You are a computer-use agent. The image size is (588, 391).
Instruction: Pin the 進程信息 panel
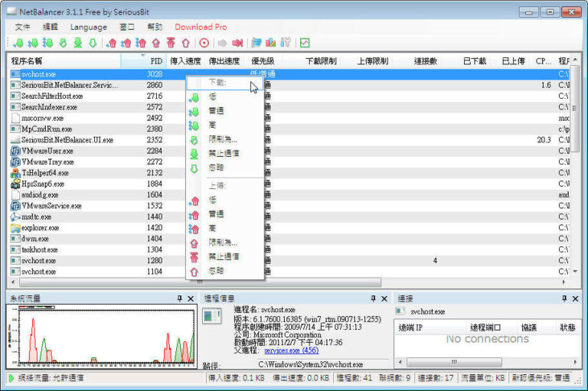click(373, 298)
